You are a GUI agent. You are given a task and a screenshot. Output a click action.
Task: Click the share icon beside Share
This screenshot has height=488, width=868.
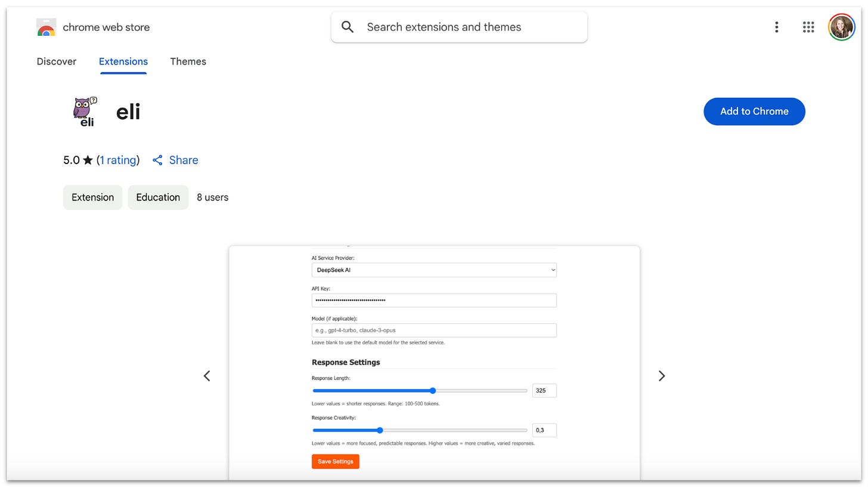157,160
